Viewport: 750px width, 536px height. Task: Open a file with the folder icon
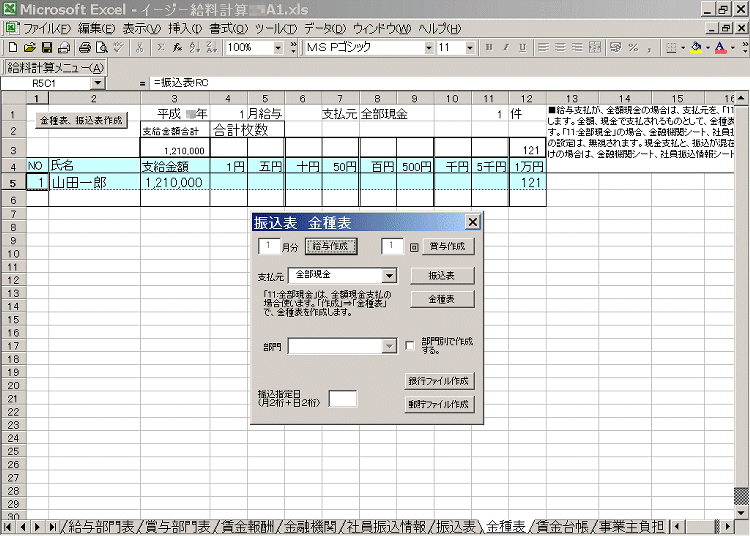29,47
